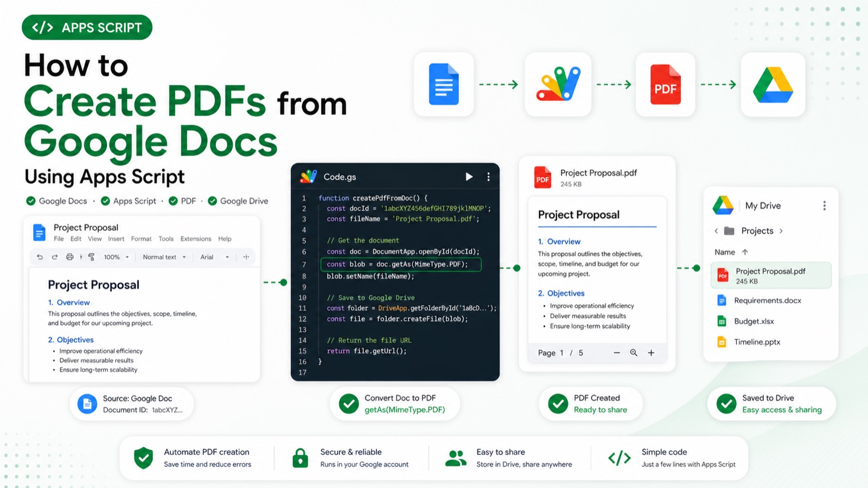
Task: Redo in the Docs toolbar
Action: click(x=54, y=257)
